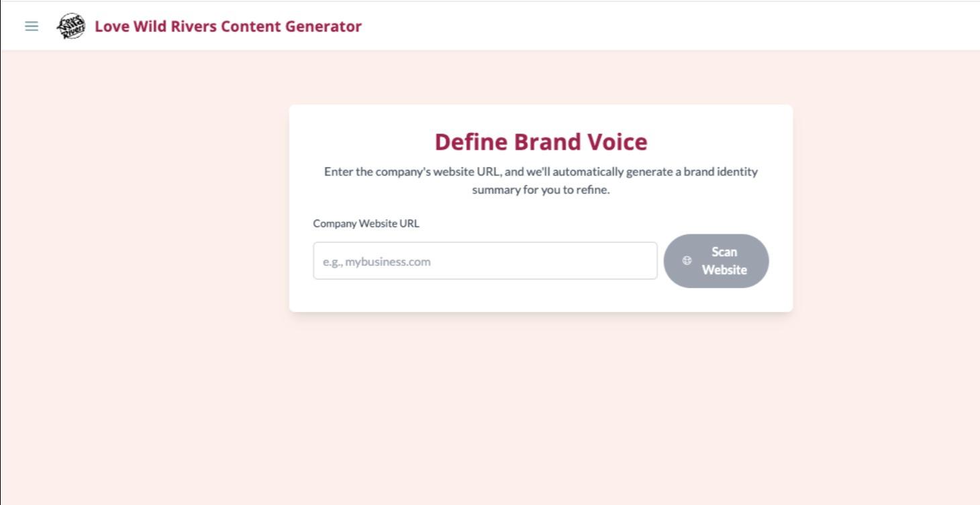Click the Define Brand Voice heading

click(x=541, y=142)
